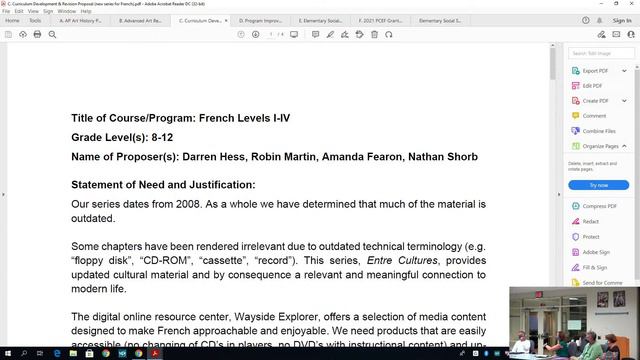Open the File menu
Image resolution: width=640 pixels, height=360 pixels.
6,11
